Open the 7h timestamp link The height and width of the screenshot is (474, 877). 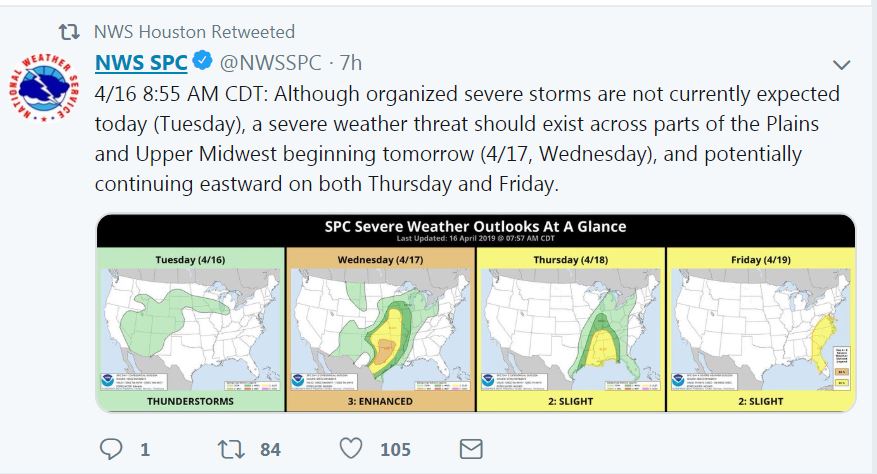click(x=350, y=63)
